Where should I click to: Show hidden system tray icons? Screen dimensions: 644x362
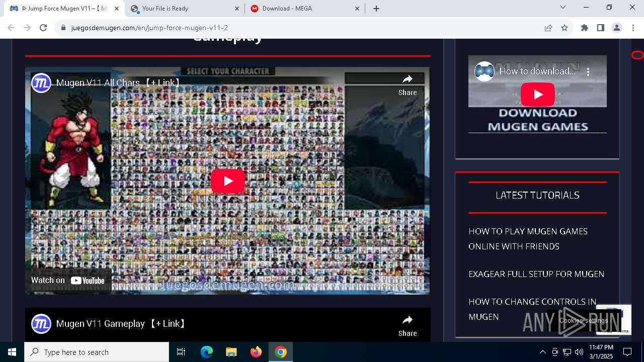(x=543, y=352)
